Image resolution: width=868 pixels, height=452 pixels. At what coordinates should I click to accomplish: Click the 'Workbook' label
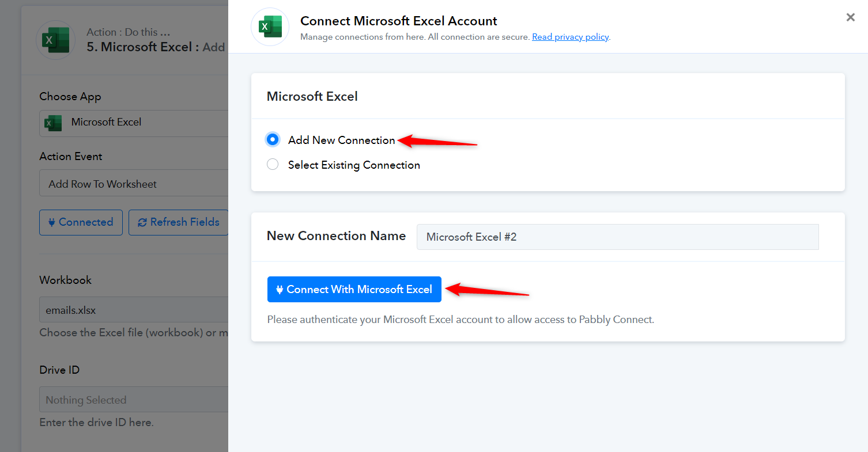coord(66,280)
